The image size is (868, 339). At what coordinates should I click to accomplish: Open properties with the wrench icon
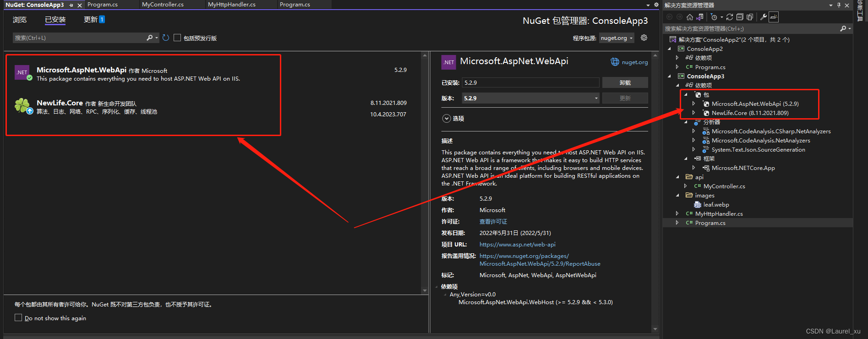763,17
